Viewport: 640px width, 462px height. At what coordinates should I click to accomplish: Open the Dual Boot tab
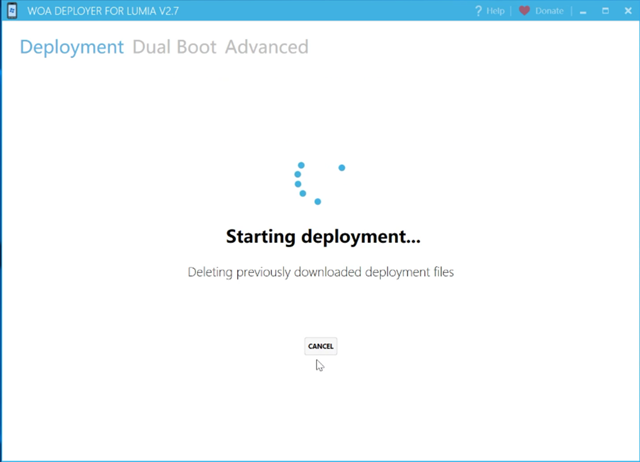tap(174, 47)
